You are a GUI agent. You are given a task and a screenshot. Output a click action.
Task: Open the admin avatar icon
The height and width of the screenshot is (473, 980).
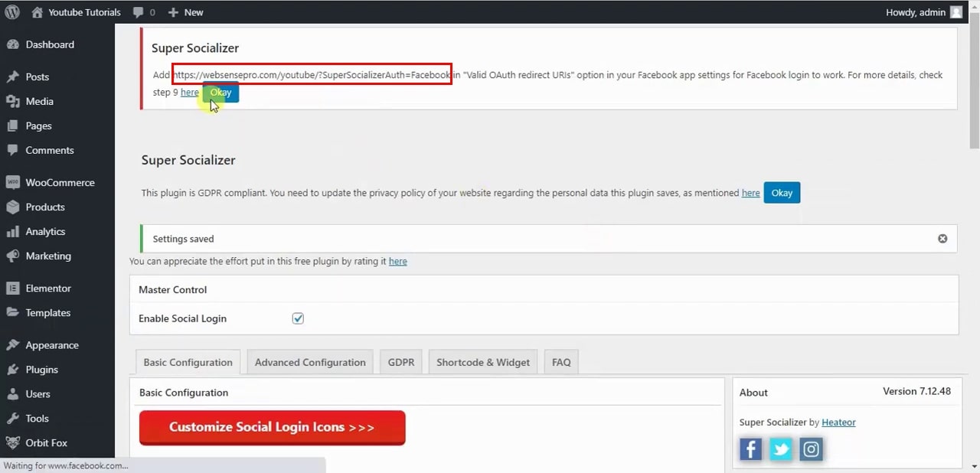click(956, 12)
